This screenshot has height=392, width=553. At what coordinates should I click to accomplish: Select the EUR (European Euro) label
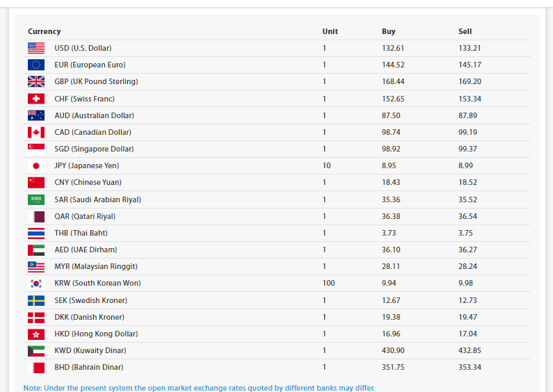(x=90, y=65)
